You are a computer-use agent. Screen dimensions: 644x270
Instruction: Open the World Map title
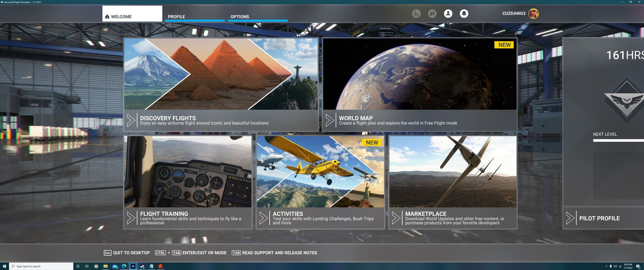pos(356,118)
